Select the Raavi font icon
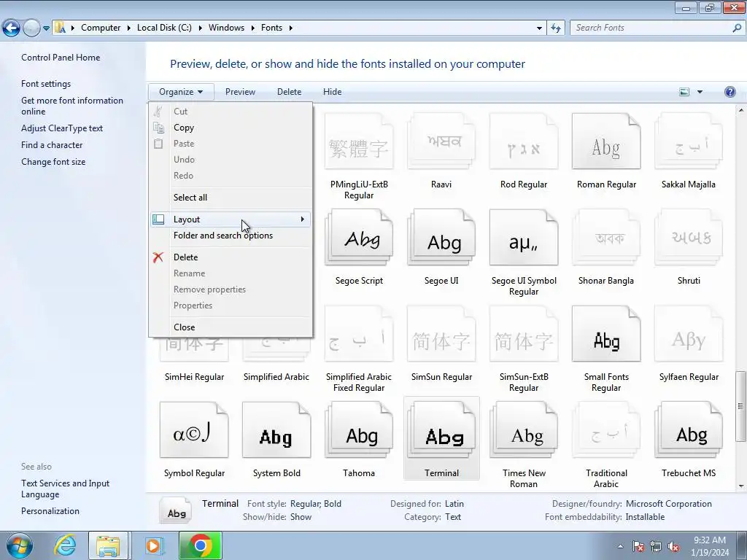The image size is (747, 560). (x=441, y=142)
